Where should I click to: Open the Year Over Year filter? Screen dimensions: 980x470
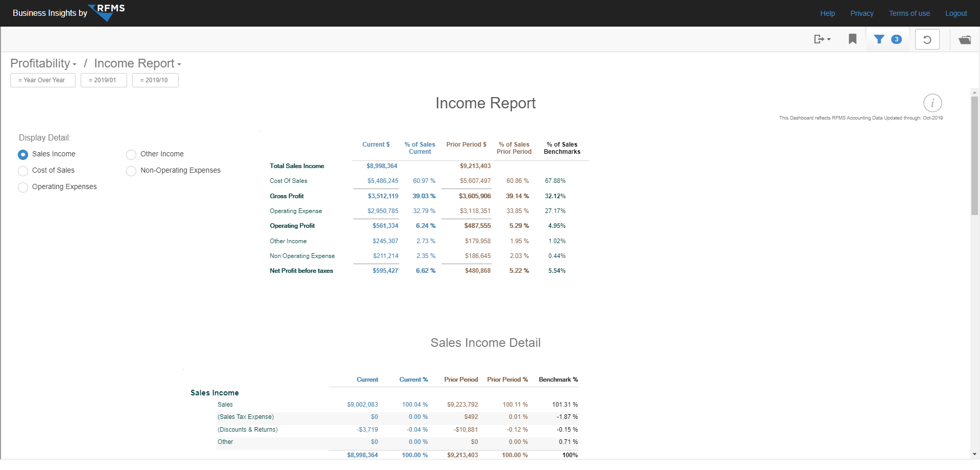coord(43,80)
